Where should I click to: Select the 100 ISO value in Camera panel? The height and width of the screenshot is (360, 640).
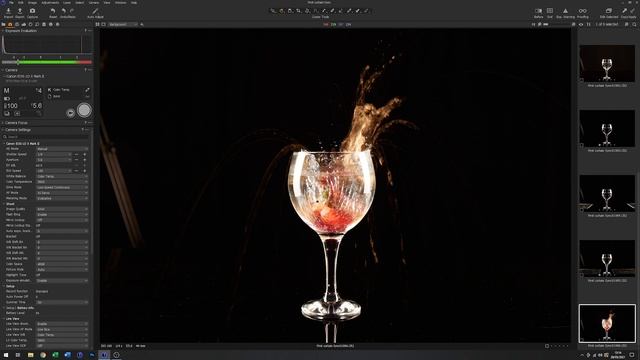click(x=11, y=106)
